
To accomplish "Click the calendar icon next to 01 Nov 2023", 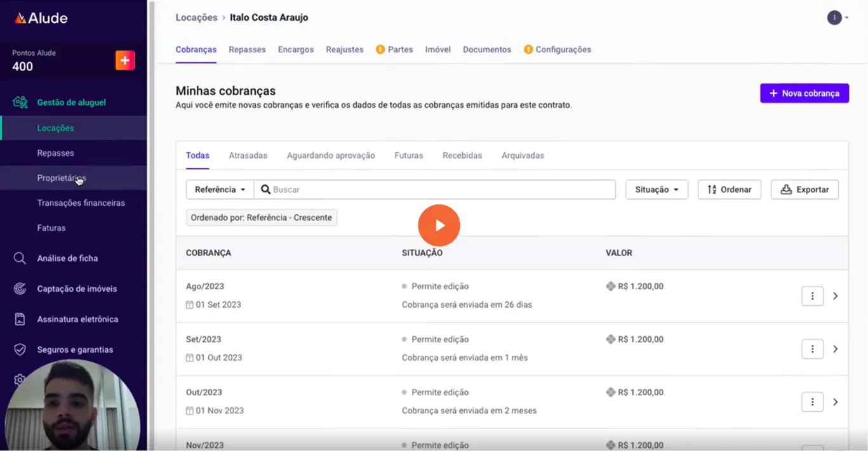I will 189,411.
